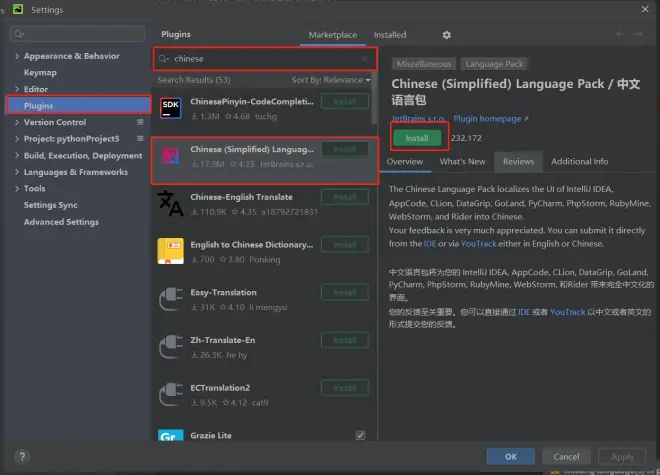Click the search magnifier in the settings search box
Image resolution: width=660 pixels, height=475 pixels.
coord(19,34)
